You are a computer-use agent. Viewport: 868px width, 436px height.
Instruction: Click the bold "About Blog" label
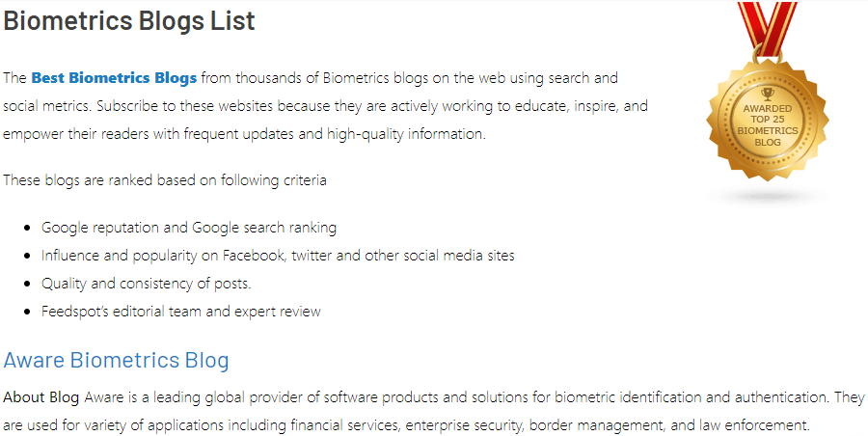(41, 396)
